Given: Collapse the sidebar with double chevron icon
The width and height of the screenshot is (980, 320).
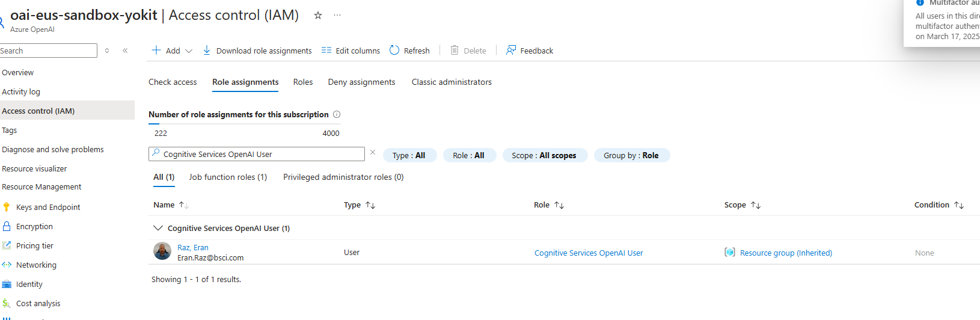Looking at the screenshot, I should pos(125,51).
